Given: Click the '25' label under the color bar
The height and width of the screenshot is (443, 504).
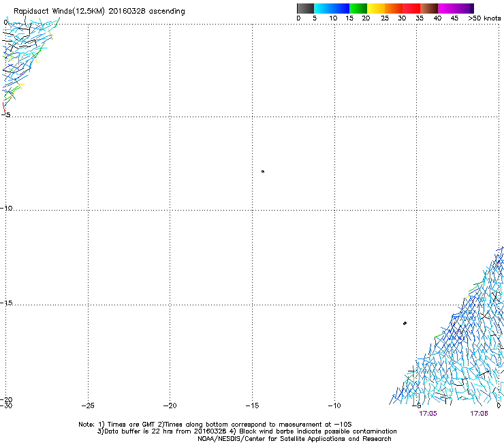Looking at the screenshot, I should [x=385, y=18].
